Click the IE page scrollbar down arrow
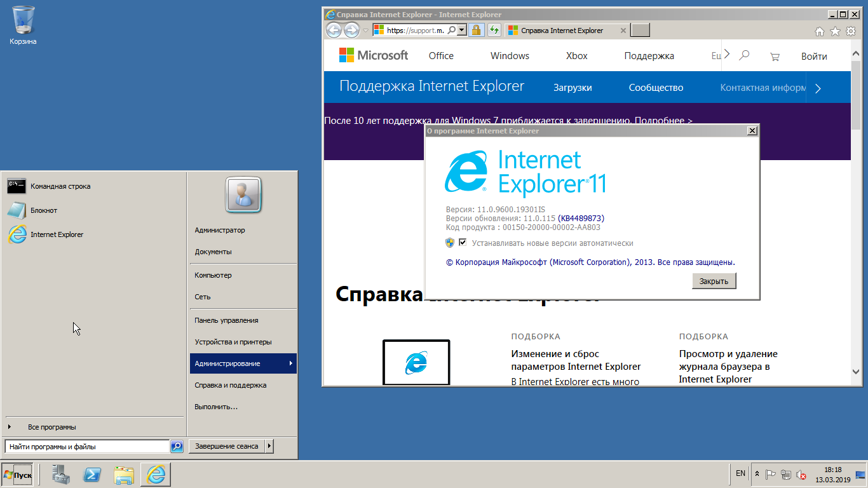868x488 pixels. click(x=856, y=371)
